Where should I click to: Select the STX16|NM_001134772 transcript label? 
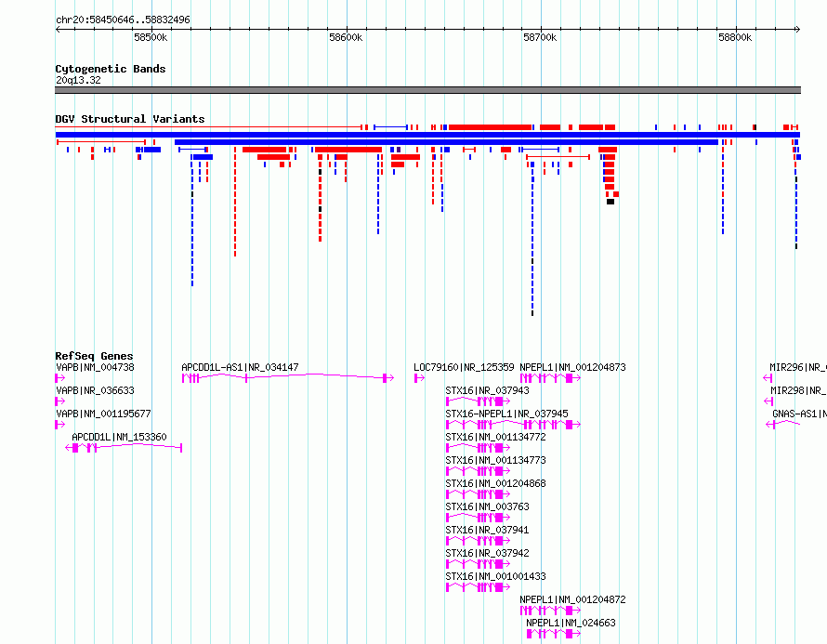tap(496, 437)
